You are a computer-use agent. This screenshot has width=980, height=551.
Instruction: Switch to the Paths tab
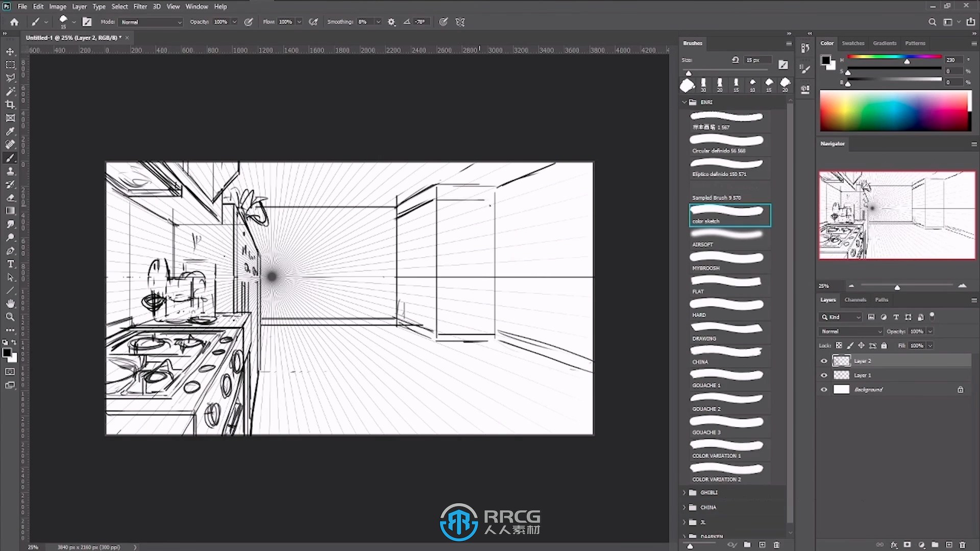[x=881, y=300]
